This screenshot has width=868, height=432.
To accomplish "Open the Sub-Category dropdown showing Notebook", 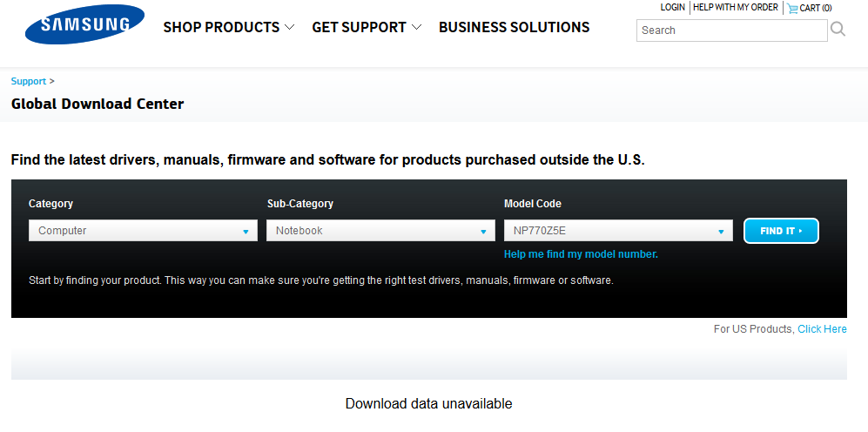I will click(x=380, y=231).
